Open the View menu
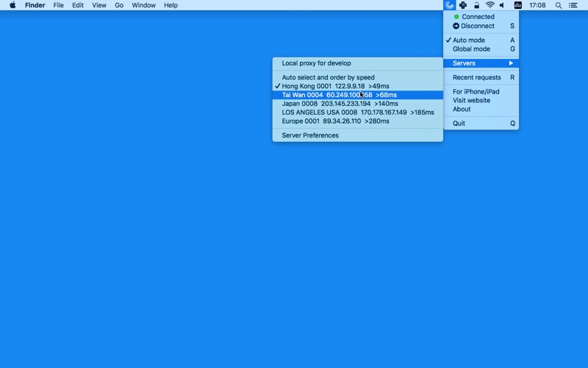588x368 pixels. (99, 5)
